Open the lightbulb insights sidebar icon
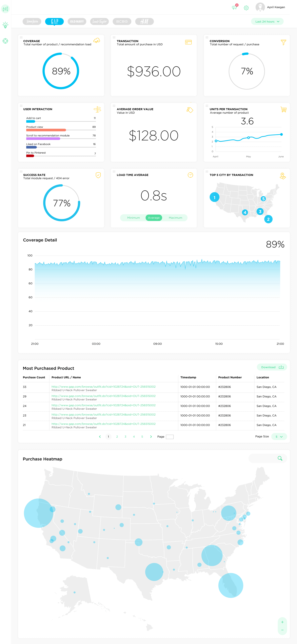This screenshot has height=644, width=297. 5,25
